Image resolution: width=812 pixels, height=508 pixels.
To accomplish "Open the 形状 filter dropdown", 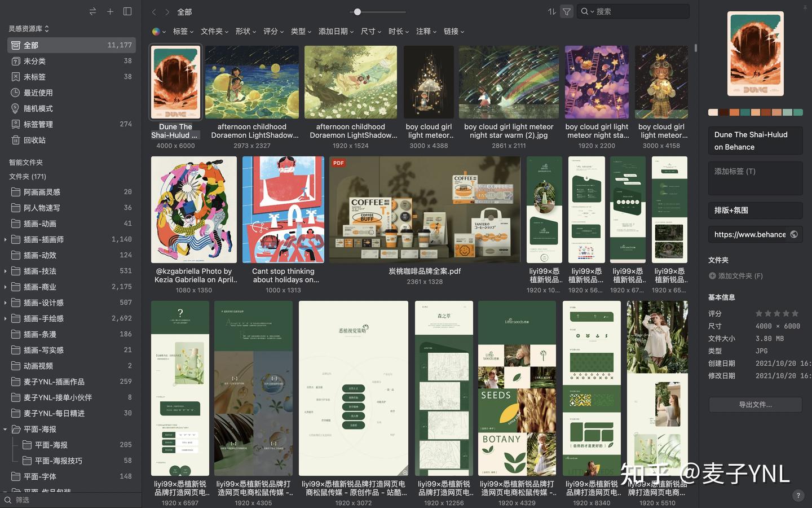I will (246, 32).
